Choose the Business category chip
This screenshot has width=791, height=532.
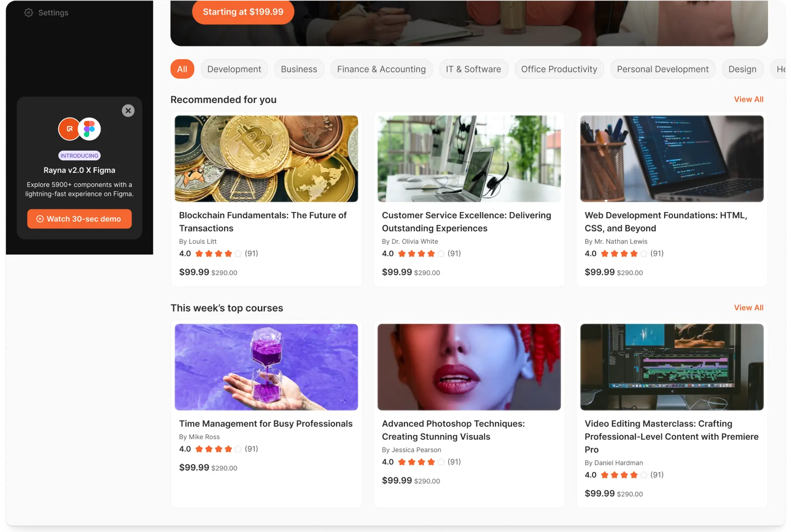[299, 69]
